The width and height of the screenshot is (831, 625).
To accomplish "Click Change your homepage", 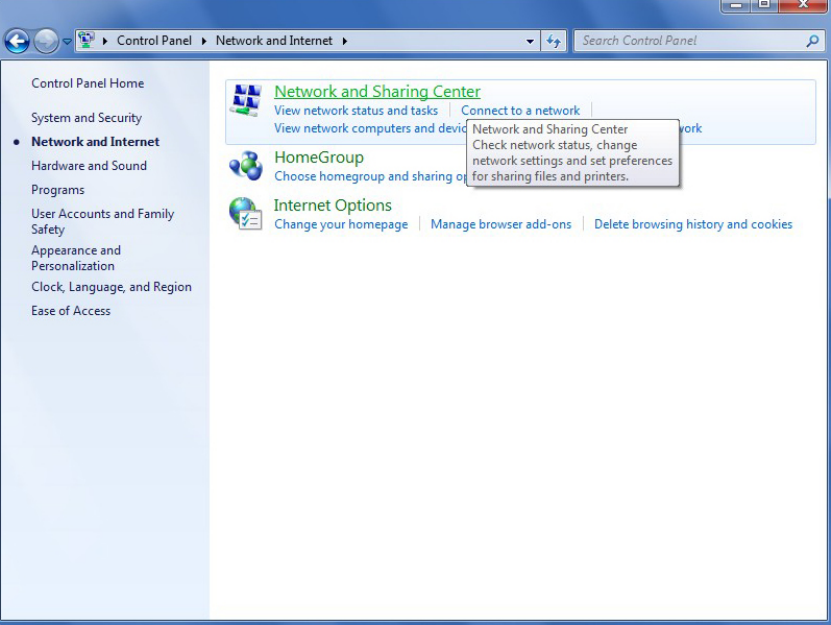I will 341,224.
